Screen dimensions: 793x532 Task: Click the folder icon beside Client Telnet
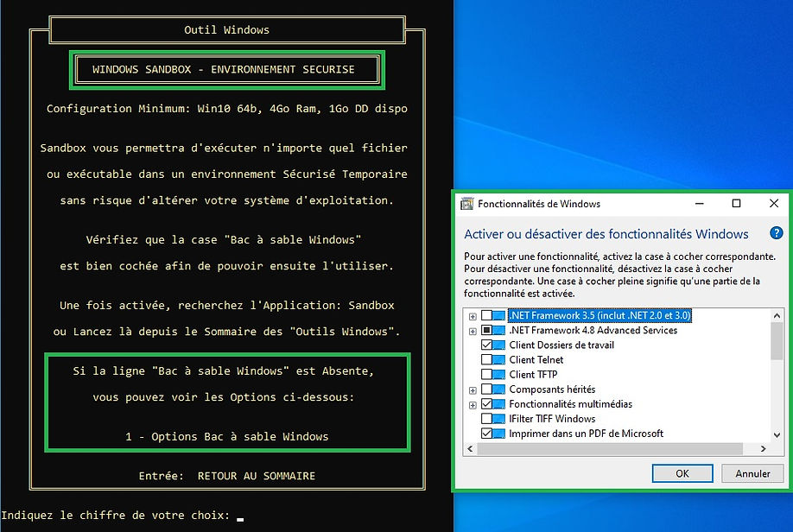pos(498,359)
